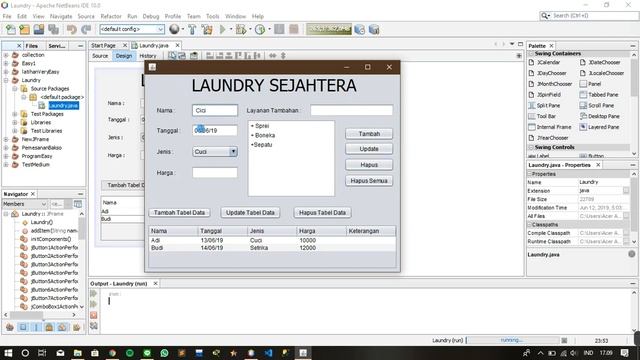640x360 pixels.
Task: Click the Tambah button
Action: [369, 134]
